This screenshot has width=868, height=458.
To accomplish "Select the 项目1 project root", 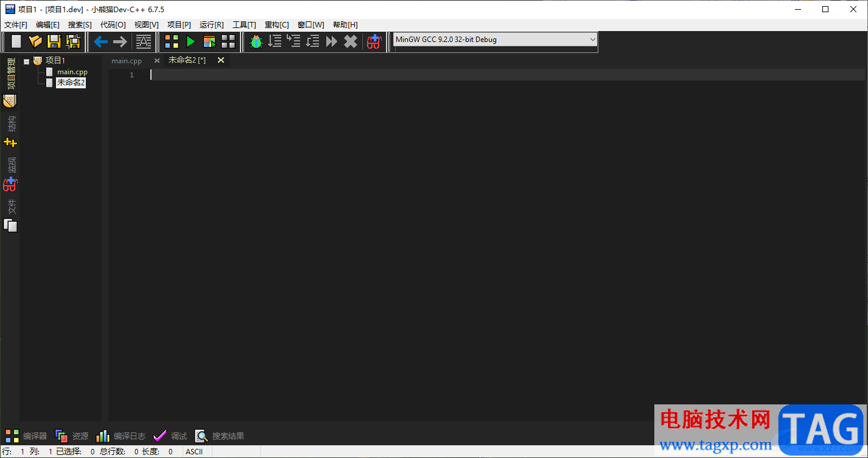I will (55, 60).
